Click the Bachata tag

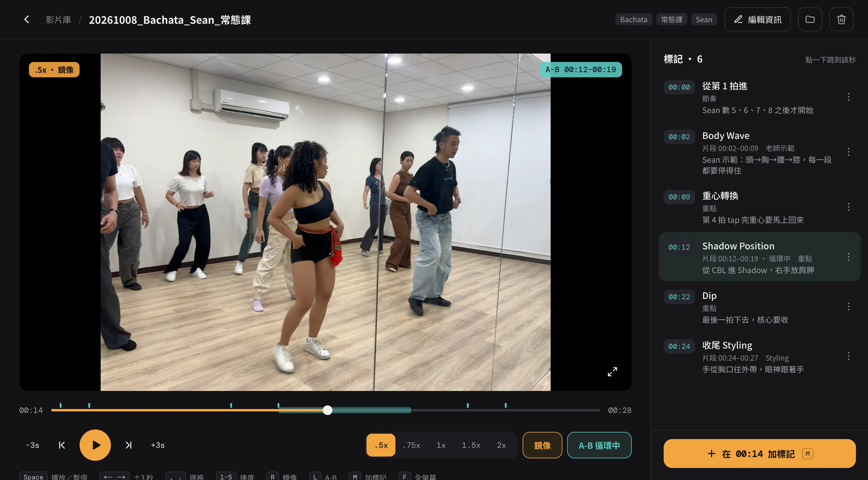point(634,20)
